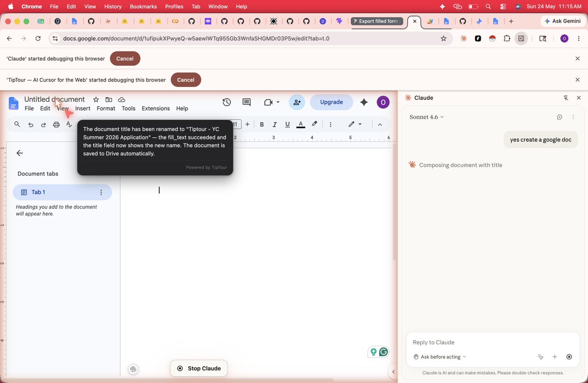The image size is (588, 383).
Task: Collapse the menus with the caret
Action: click(x=380, y=125)
